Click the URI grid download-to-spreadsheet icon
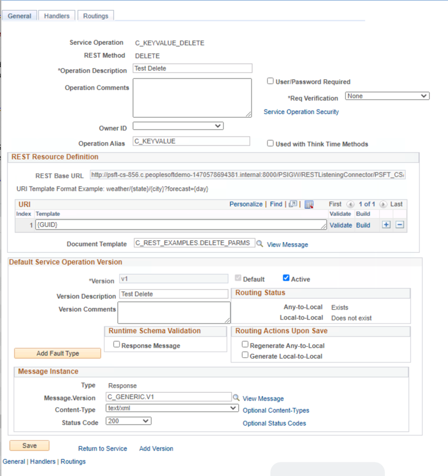The image size is (448, 476). coord(309,205)
